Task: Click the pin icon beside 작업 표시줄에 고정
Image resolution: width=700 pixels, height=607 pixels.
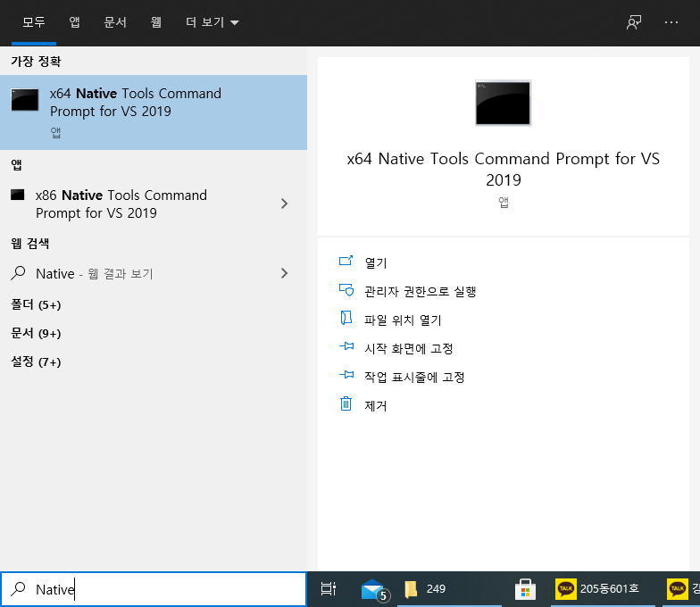Action: [346, 375]
